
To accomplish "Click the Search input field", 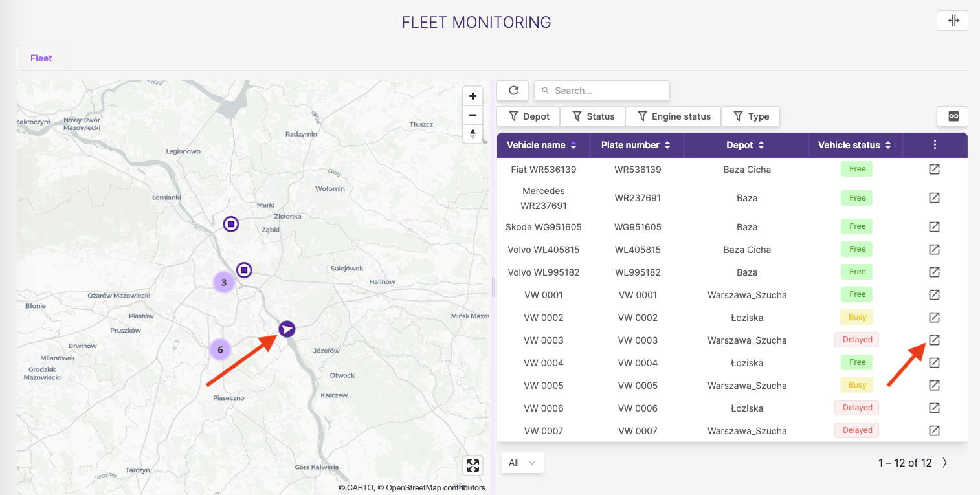I will 602,91.
